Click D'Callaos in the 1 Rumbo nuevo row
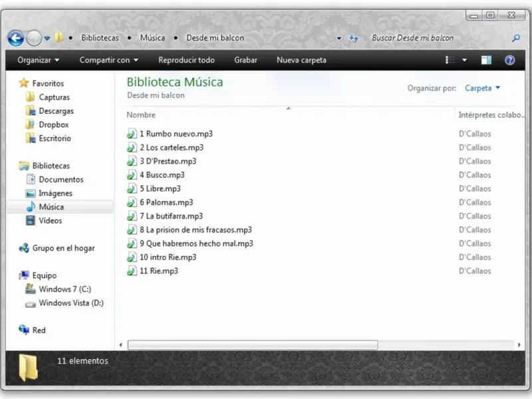This screenshot has height=399, width=532. click(x=475, y=134)
